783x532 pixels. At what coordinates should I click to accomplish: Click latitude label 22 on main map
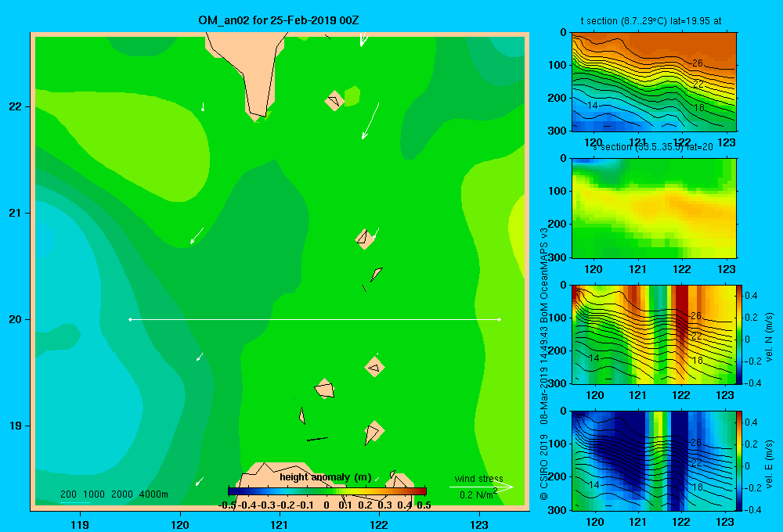(16, 106)
